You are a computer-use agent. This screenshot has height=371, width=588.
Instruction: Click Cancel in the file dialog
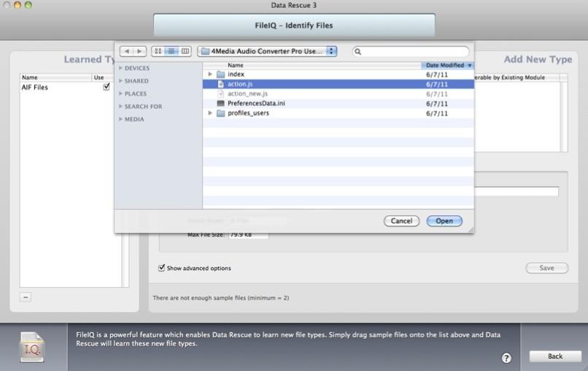pos(401,221)
